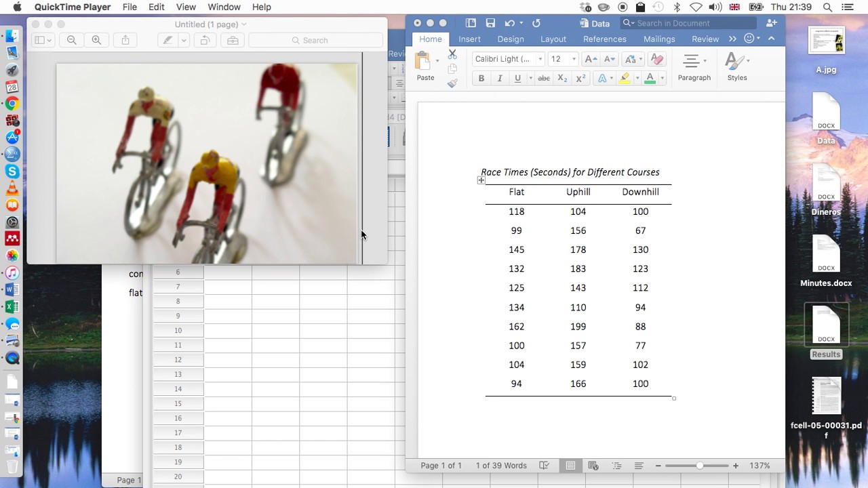Open the File menu in the menu bar
The width and height of the screenshot is (868, 488).
tap(130, 7)
